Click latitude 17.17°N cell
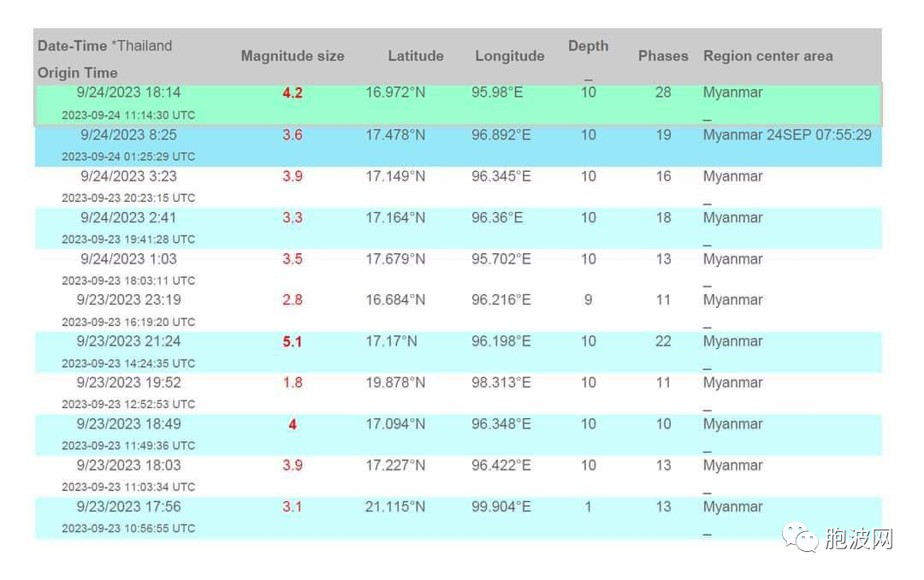This screenshot has width=924, height=580. (391, 341)
